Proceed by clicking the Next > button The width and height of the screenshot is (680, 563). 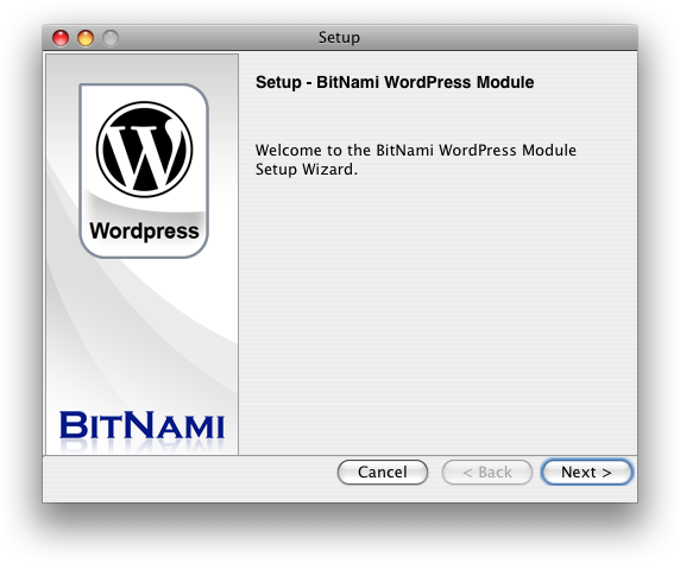(x=586, y=472)
